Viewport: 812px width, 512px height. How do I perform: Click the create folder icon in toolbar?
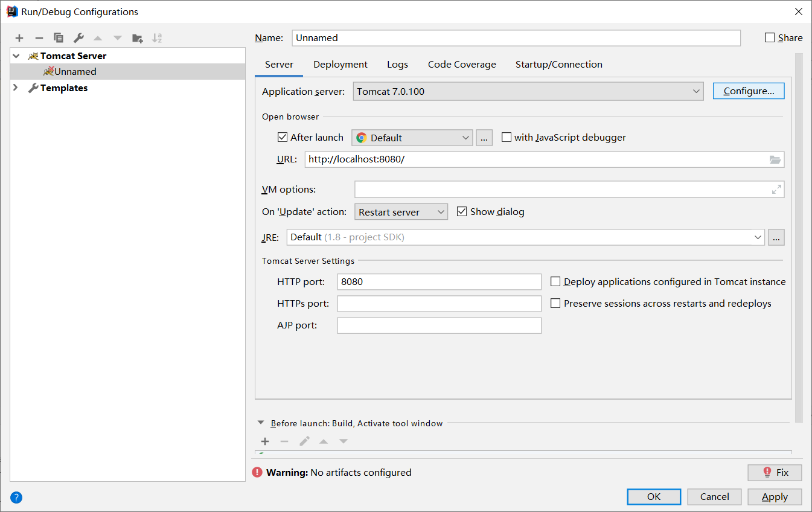click(138, 38)
